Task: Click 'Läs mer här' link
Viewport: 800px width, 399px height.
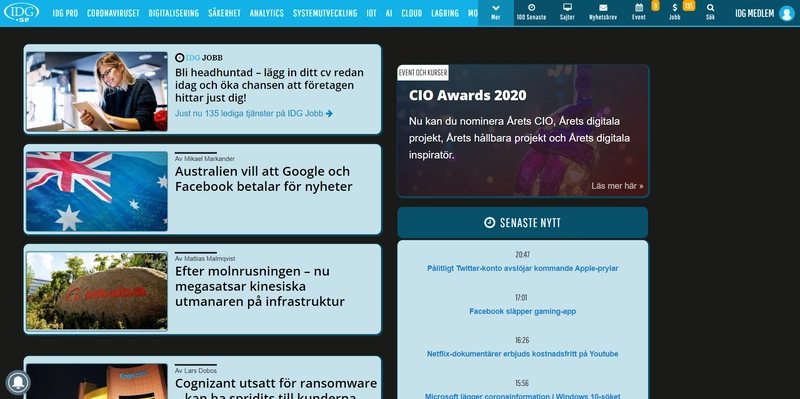Action: pyautogui.click(x=617, y=186)
